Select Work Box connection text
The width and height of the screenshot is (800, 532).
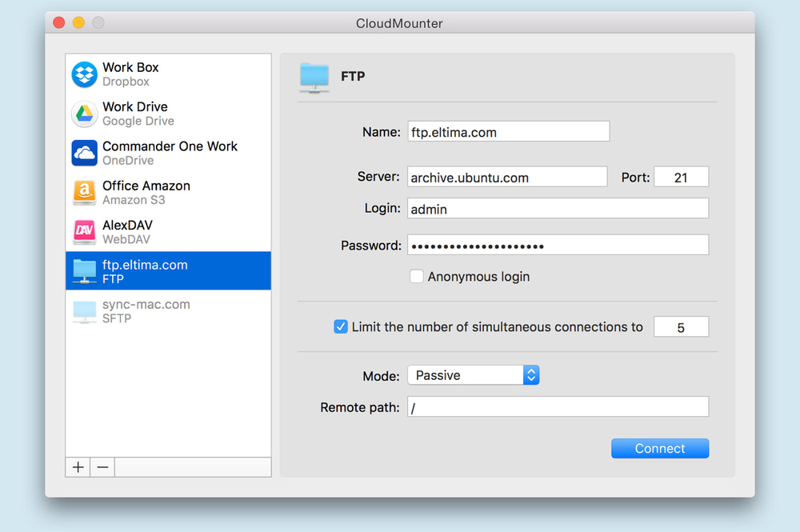tap(130, 67)
